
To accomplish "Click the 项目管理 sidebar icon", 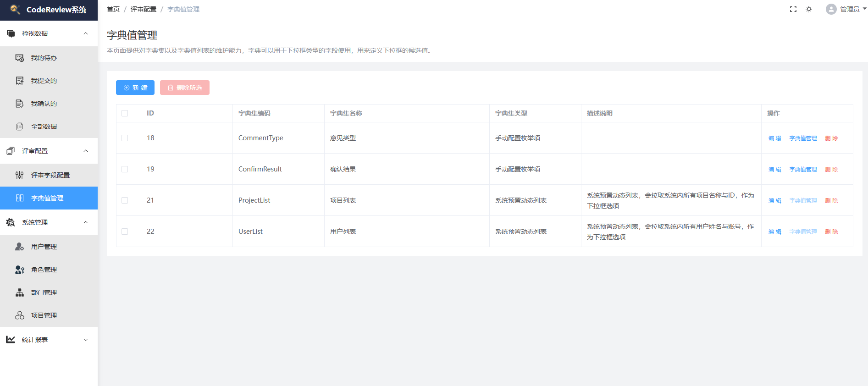I will 20,315.
